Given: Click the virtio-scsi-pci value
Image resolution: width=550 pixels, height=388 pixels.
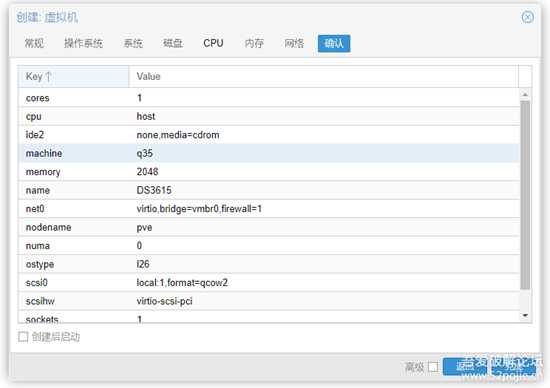Looking at the screenshot, I should pos(165,301).
